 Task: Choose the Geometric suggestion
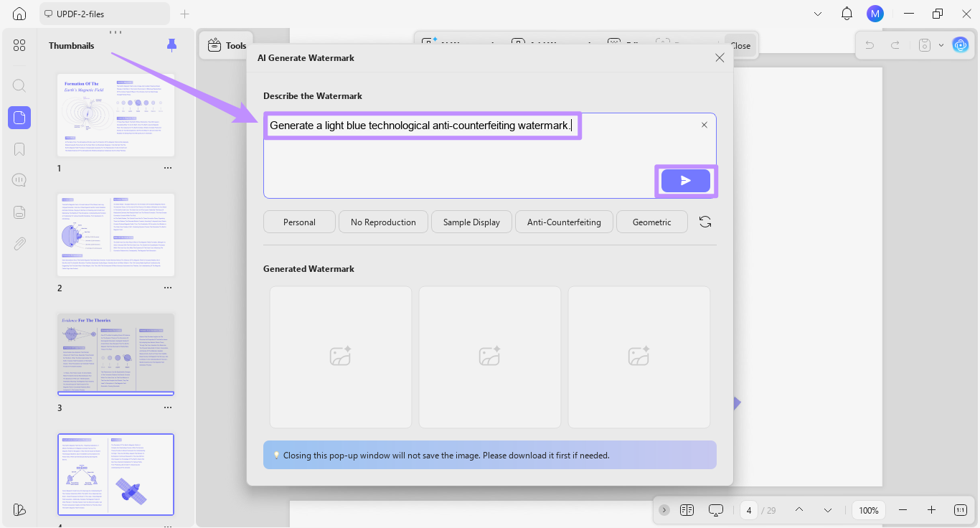tap(651, 222)
